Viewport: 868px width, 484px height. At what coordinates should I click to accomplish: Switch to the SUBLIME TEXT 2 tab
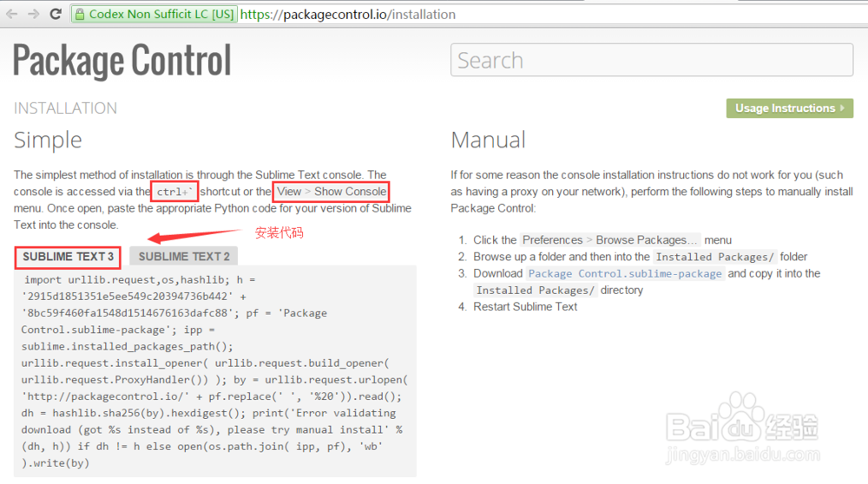click(184, 257)
